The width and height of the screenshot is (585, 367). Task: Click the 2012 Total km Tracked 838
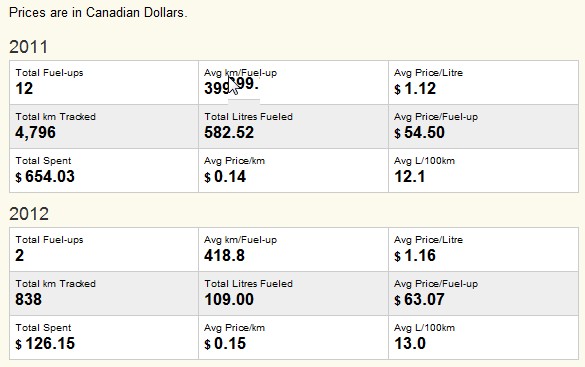click(x=28, y=299)
